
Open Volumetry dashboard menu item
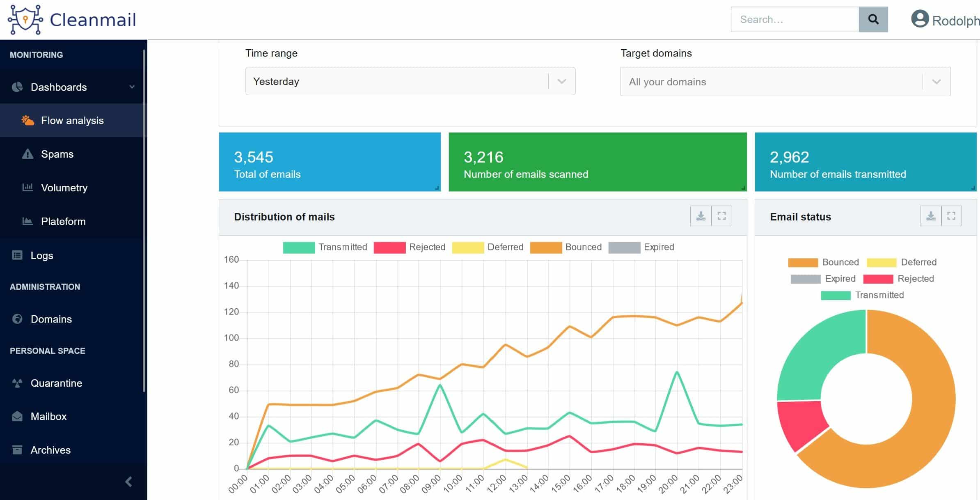pyautogui.click(x=64, y=188)
